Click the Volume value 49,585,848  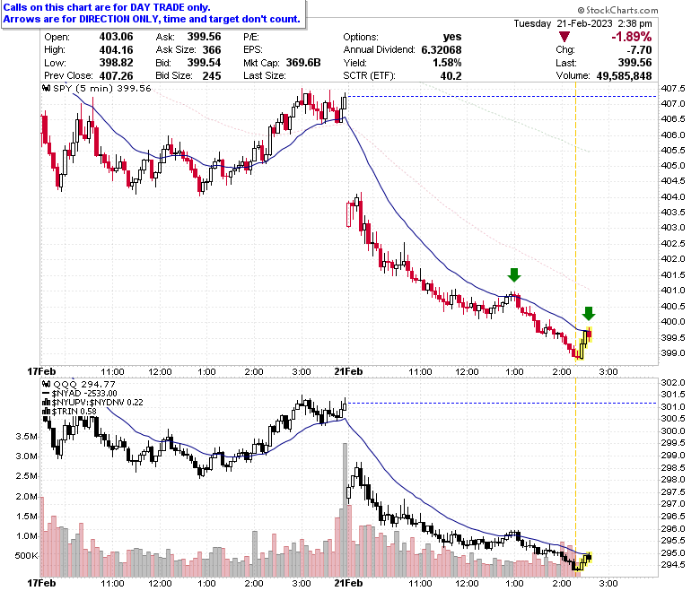624,76
